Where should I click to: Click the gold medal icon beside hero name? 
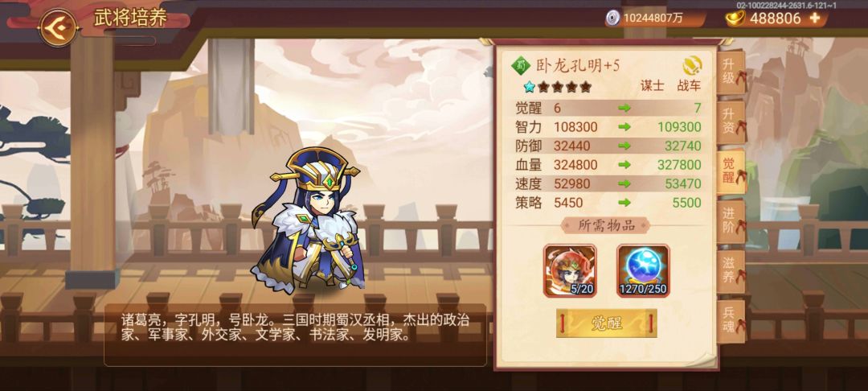tap(692, 66)
